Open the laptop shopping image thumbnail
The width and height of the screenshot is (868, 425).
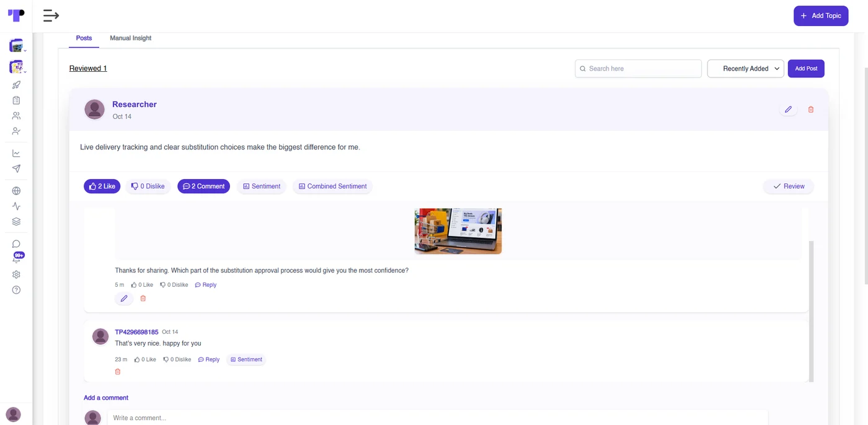tap(458, 230)
